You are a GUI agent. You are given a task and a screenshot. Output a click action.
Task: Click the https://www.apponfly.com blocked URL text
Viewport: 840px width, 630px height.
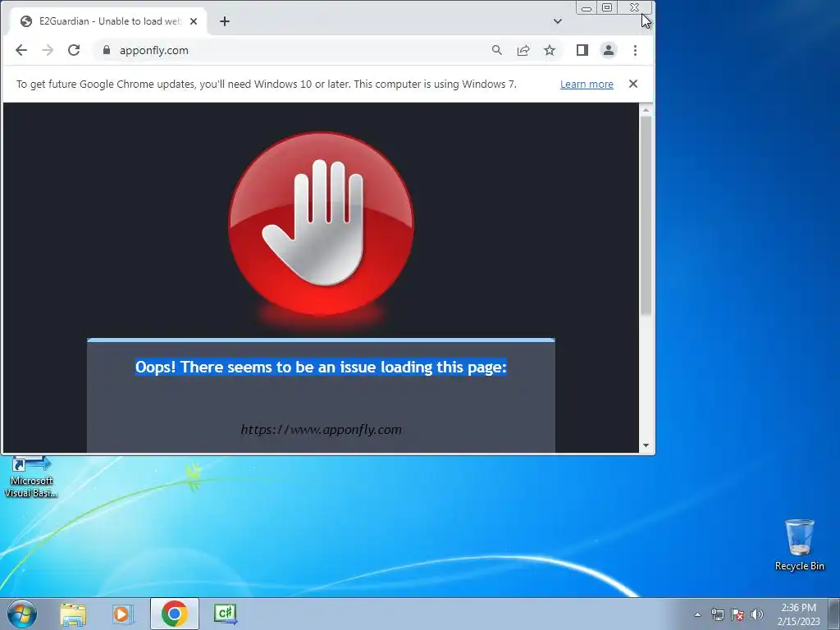click(x=321, y=430)
